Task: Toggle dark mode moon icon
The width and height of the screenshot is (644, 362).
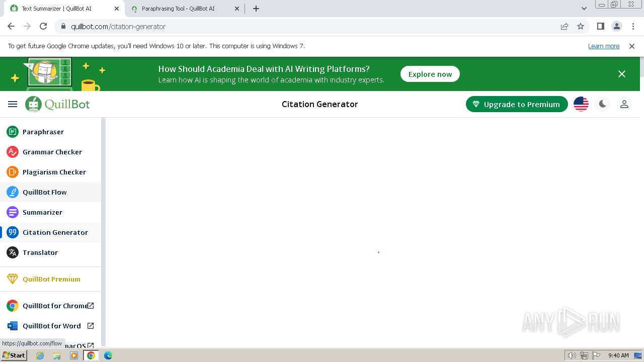Action: (602, 104)
